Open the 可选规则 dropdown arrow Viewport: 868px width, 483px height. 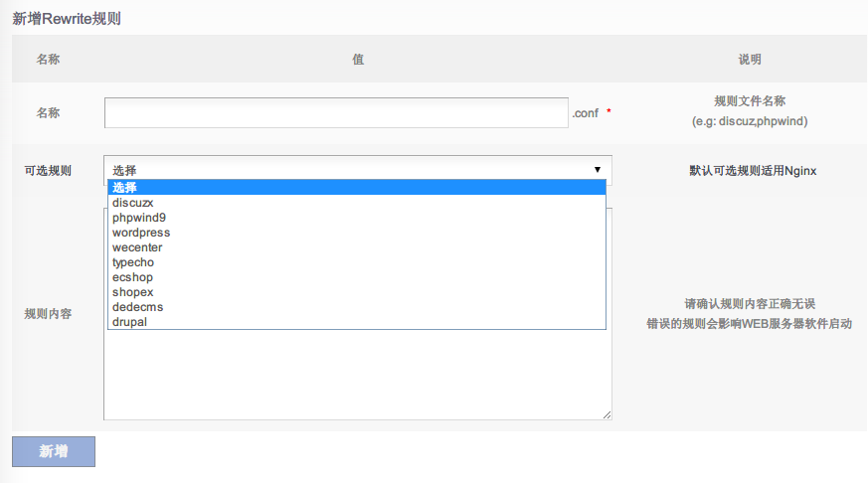click(597, 170)
